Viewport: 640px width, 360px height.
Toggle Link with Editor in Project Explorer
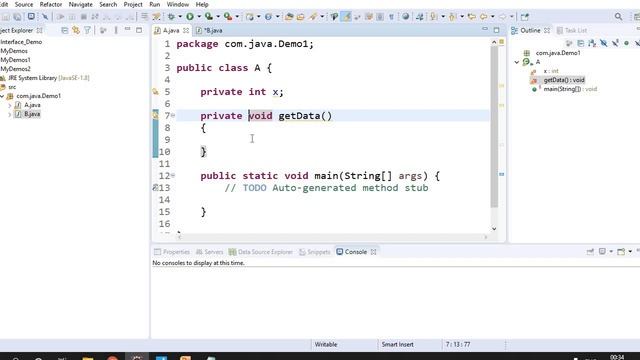click(x=76, y=30)
